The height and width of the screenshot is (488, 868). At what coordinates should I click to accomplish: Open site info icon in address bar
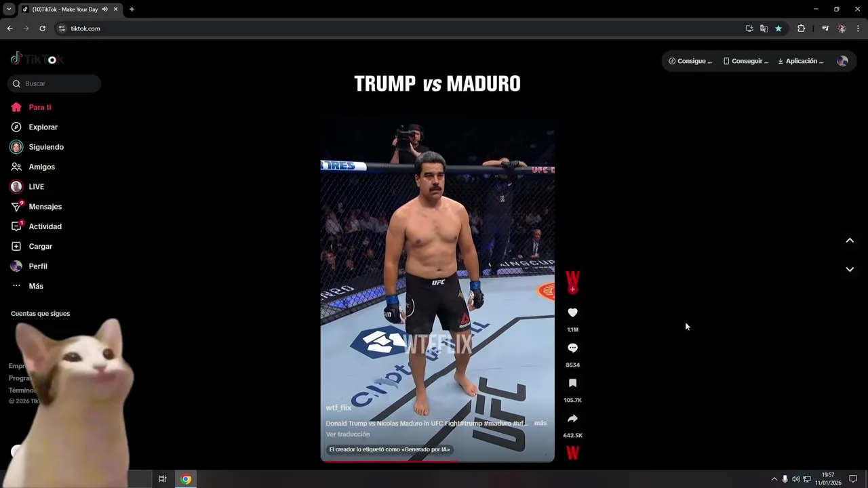62,28
